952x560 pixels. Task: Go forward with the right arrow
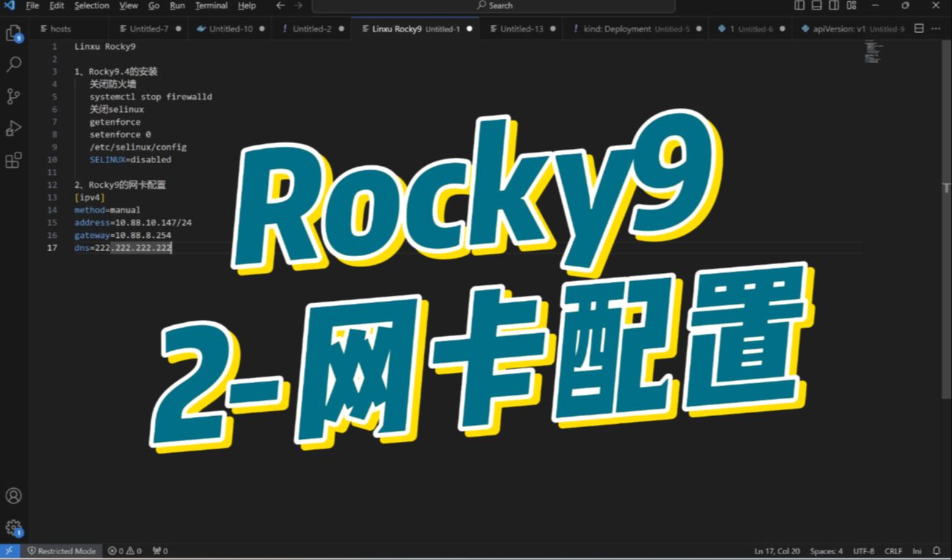pyautogui.click(x=298, y=5)
